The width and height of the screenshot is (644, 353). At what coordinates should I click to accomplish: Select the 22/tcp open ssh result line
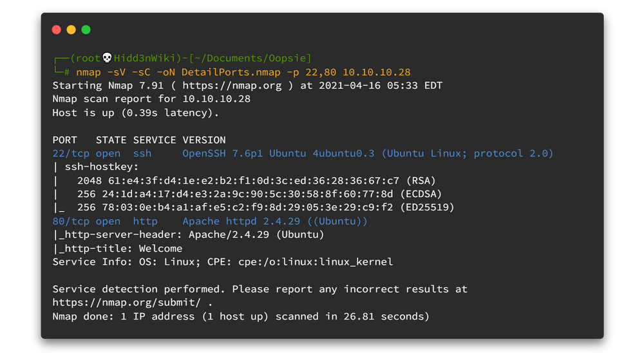(x=303, y=153)
